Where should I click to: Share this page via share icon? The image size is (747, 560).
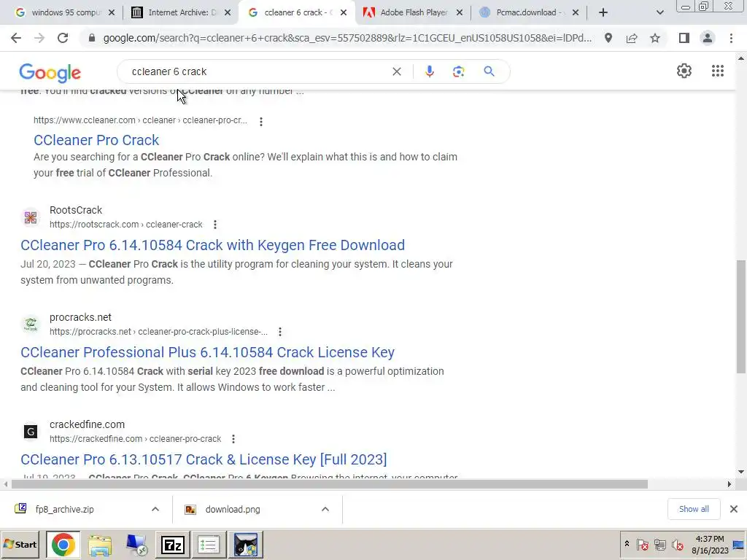pos(632,38)
